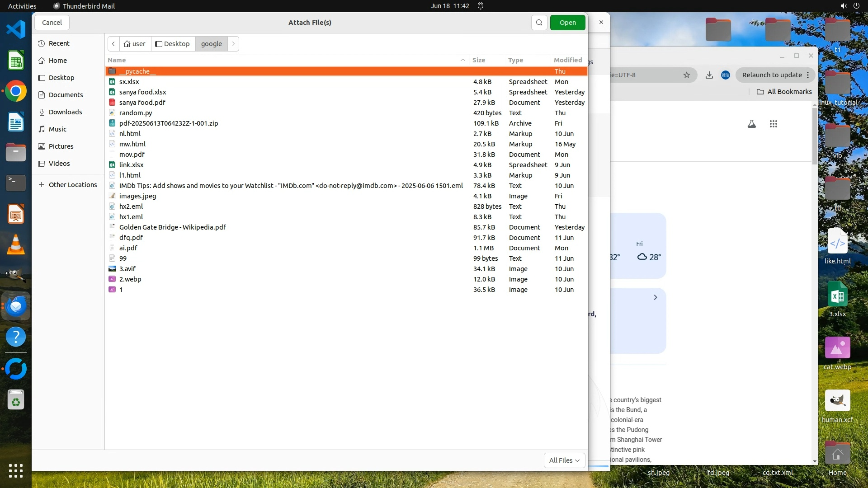The height and width of the screenshot is (488, 868).
Task: Click the Relaunch to update button
Action: click(x=772, y=75)
